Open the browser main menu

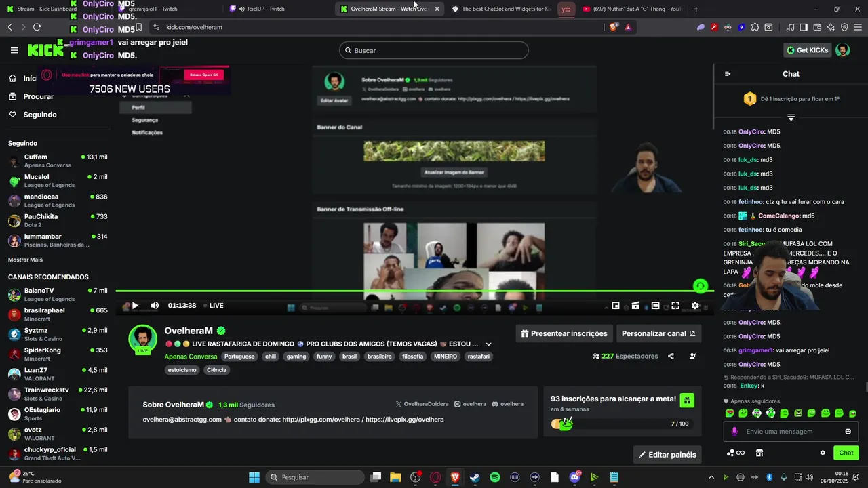[858, 27]
